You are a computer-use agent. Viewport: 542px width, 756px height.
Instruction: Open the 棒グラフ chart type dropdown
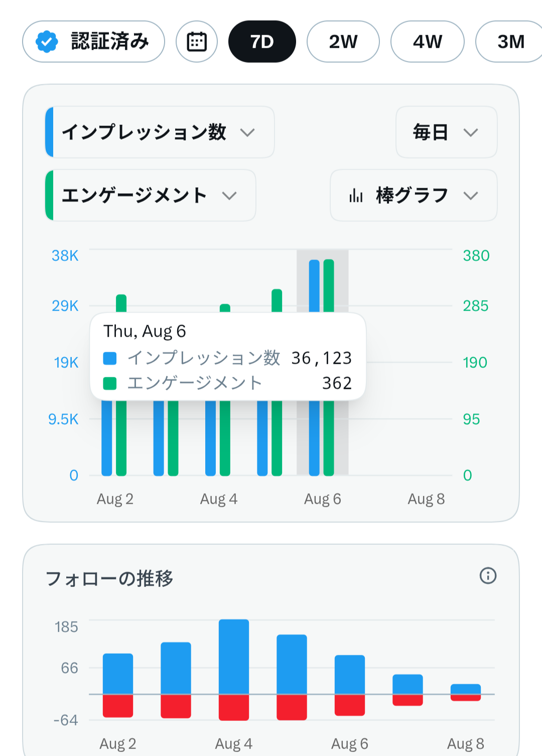point(414,195)
